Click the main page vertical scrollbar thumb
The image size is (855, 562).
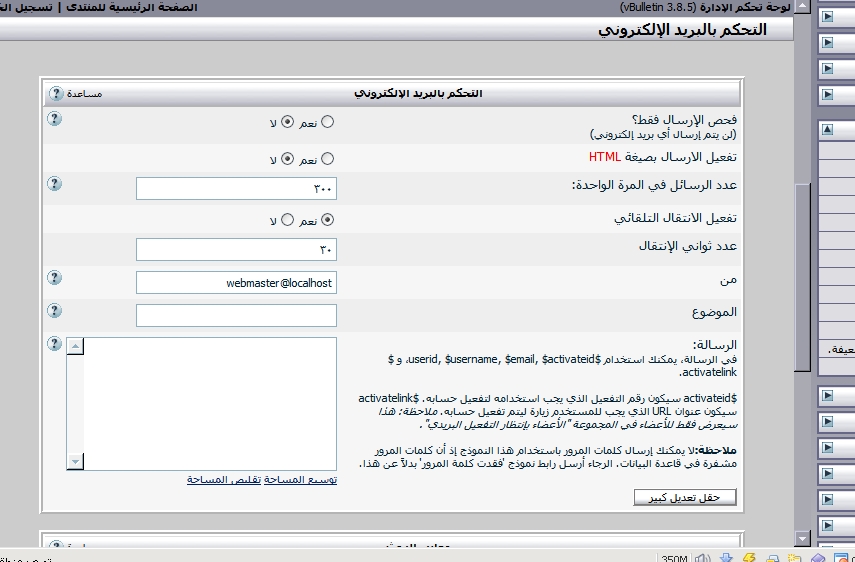[x=802, y=278]
